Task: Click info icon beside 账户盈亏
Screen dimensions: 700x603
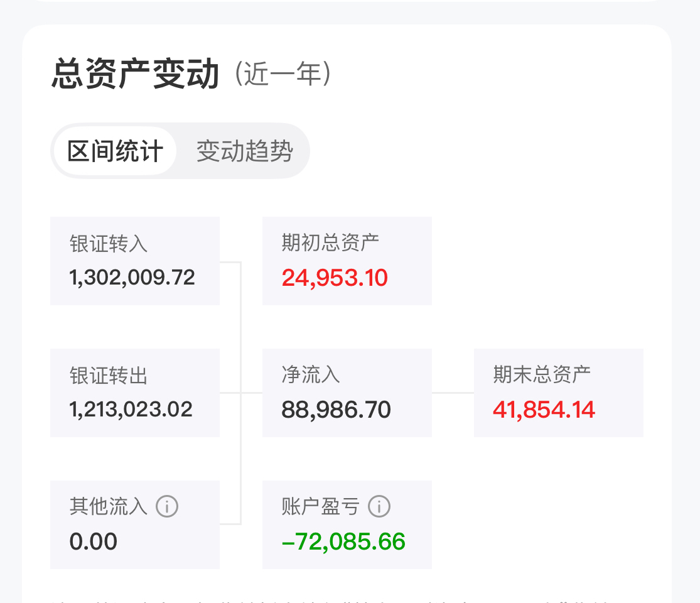Action: (379, 506)
